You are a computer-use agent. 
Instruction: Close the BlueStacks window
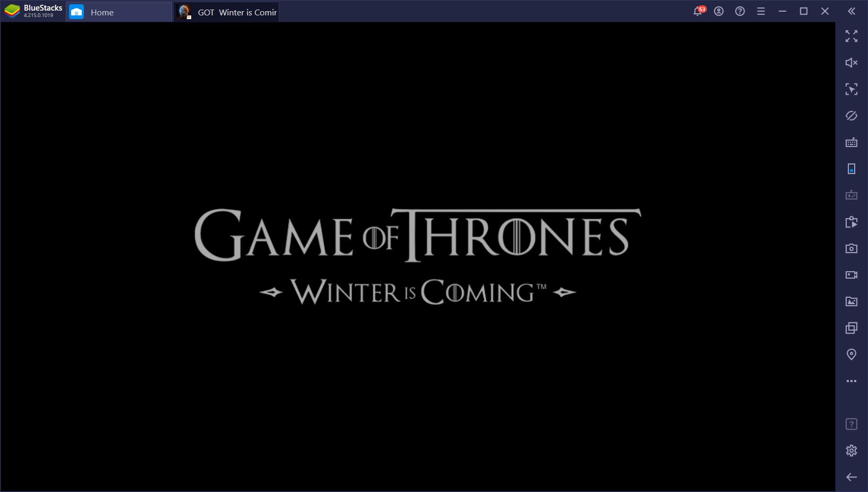click(x=825, y=11)
